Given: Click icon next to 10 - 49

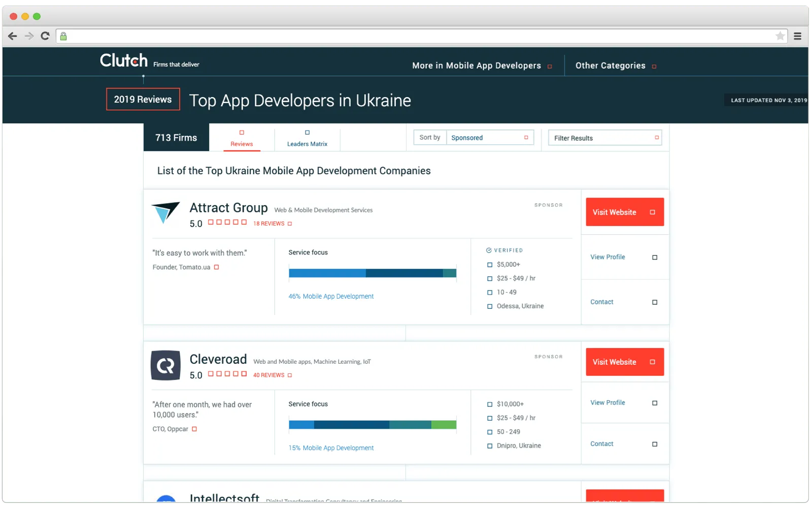Looking at the screenshot, I should coord(490,293).
